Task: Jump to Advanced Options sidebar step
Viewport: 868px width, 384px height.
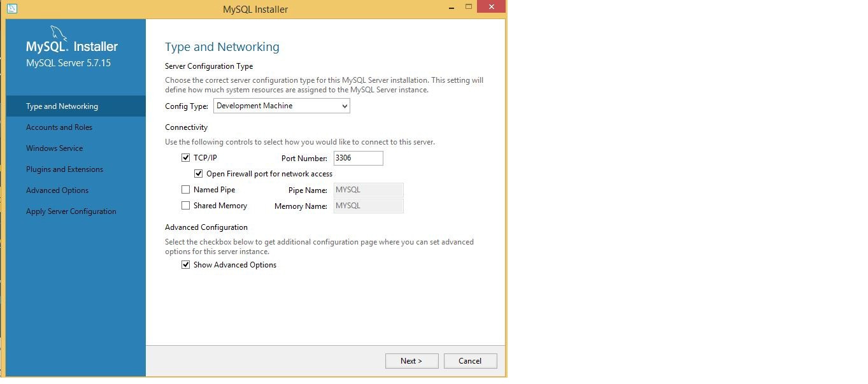Action: pos(57,190)
